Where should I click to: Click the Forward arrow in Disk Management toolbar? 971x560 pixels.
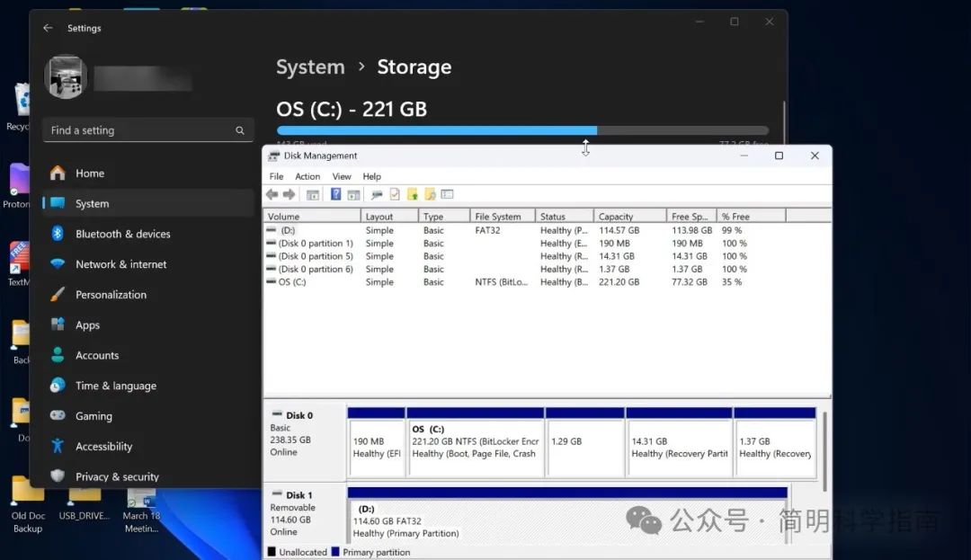[x=289, y=194]
